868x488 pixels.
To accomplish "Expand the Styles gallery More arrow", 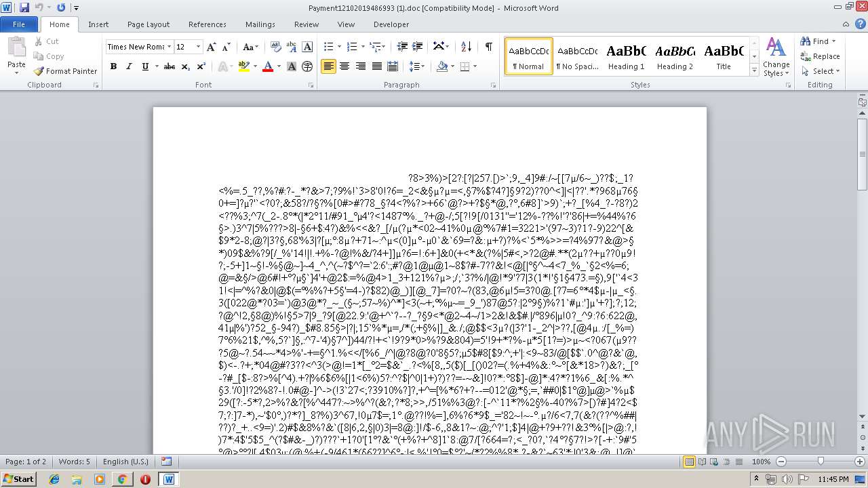I will pyautogui.click(x=754, y=70).
